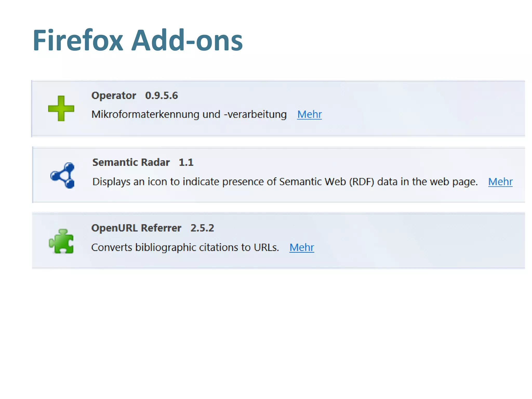The width and height of the screenshot is (532, 399).
Task: Click the bibliographic citations description text
Action: tap(185, 247)
